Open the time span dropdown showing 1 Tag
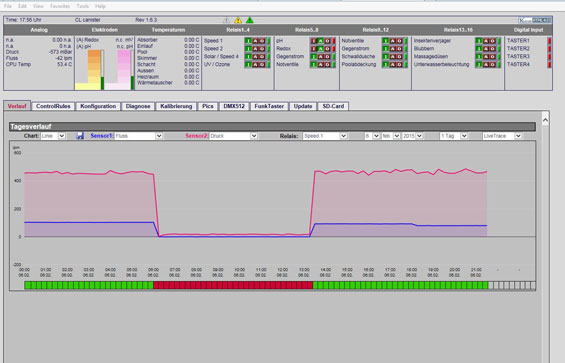565x363 pixels. (454, 136)
